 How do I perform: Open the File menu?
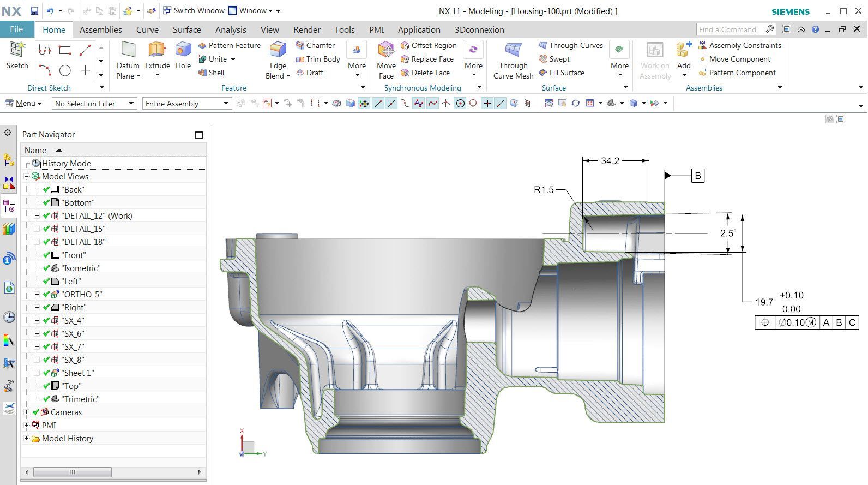point(16,29)
